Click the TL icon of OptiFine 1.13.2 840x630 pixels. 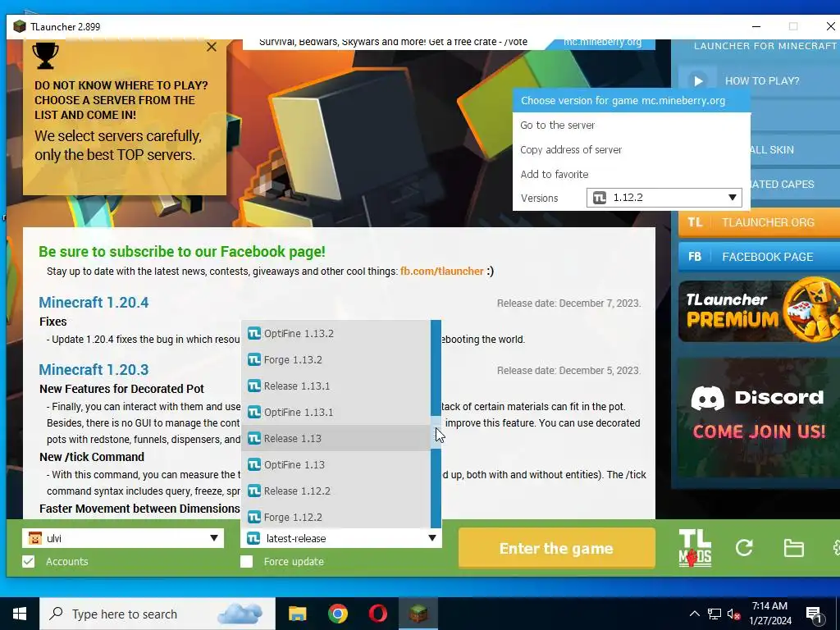[254, 333]
